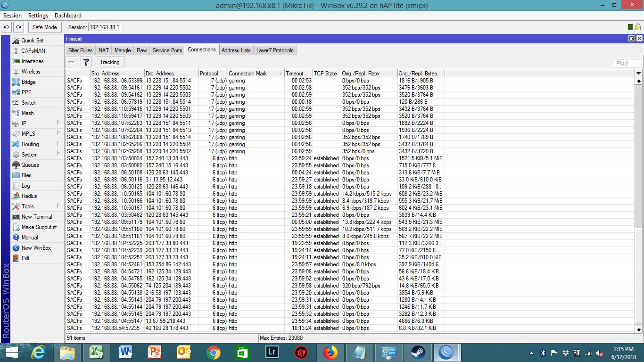Open Steam from the taskbar
The image size is (644, 362).
pyautogui.click(x=418, y=353)
